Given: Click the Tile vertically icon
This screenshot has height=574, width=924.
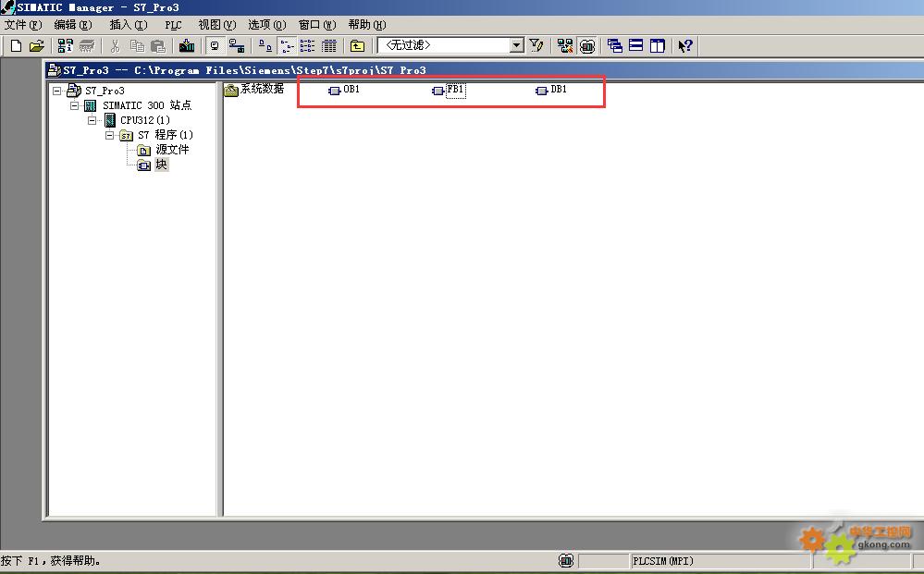Looking at the screenshot, I should tap(657, 45).
